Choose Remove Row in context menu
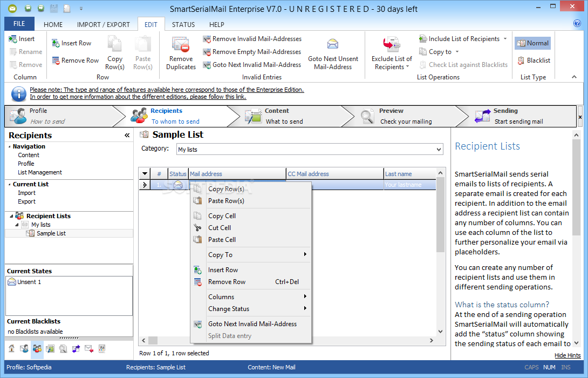The width and height of the screenshot is (588, 378). coord(251,282)
